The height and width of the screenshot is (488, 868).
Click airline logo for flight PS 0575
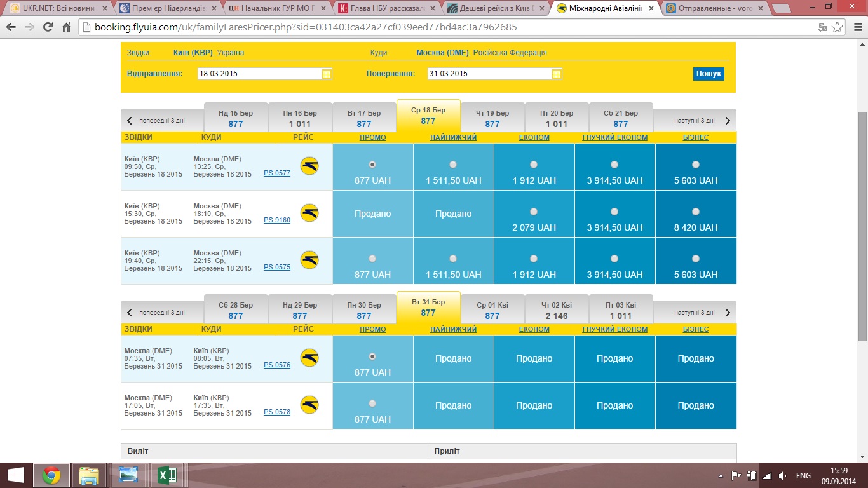309,261
